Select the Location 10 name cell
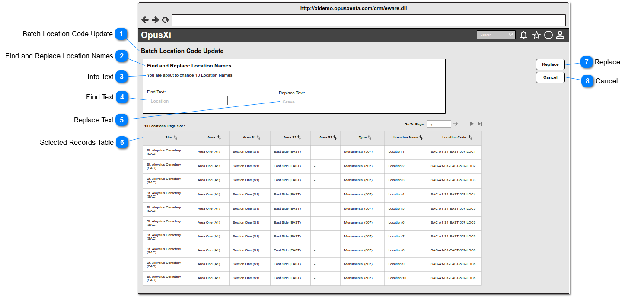 (x=406, y=278)
